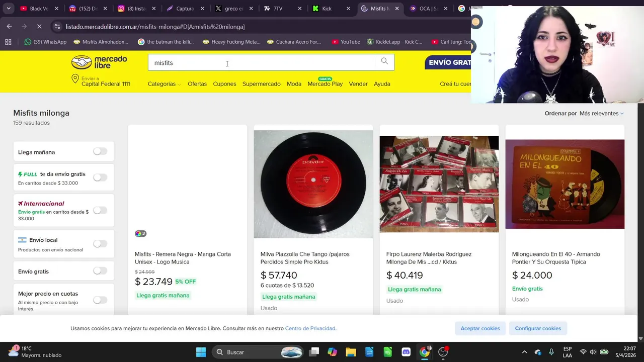Open the Kicklet.app bookmark
Screen dimensions: 644x362
(394, 42)
